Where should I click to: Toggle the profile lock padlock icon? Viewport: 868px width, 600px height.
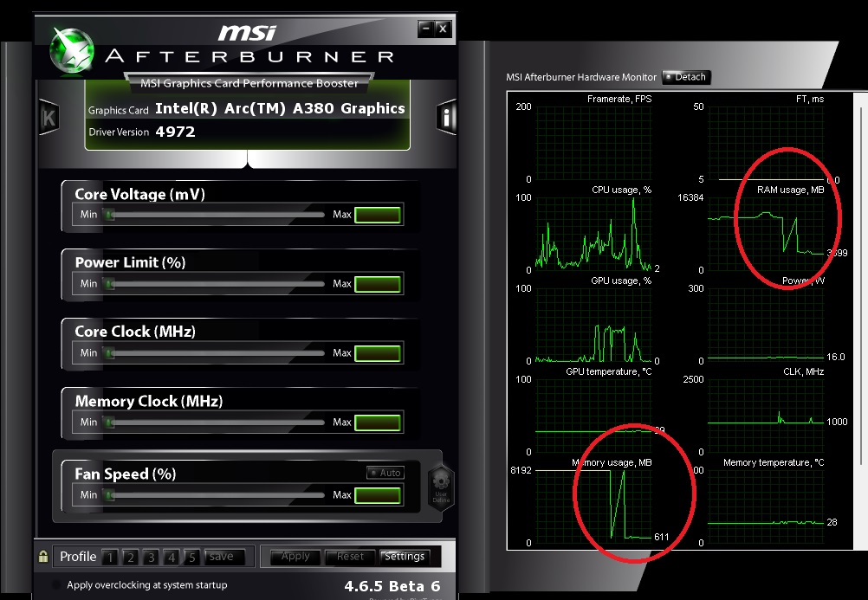pos(43,556)
